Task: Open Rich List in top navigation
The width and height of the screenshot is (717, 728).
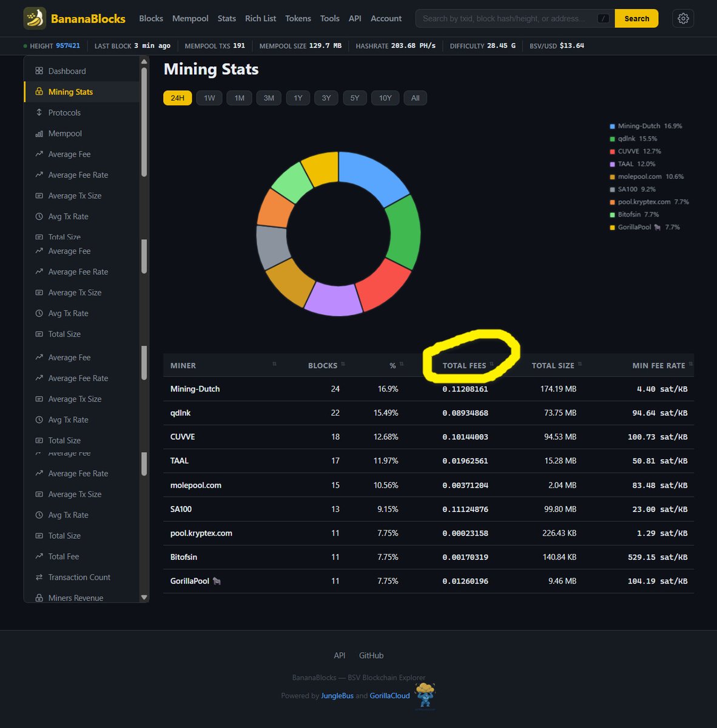Action: [261, 18]
